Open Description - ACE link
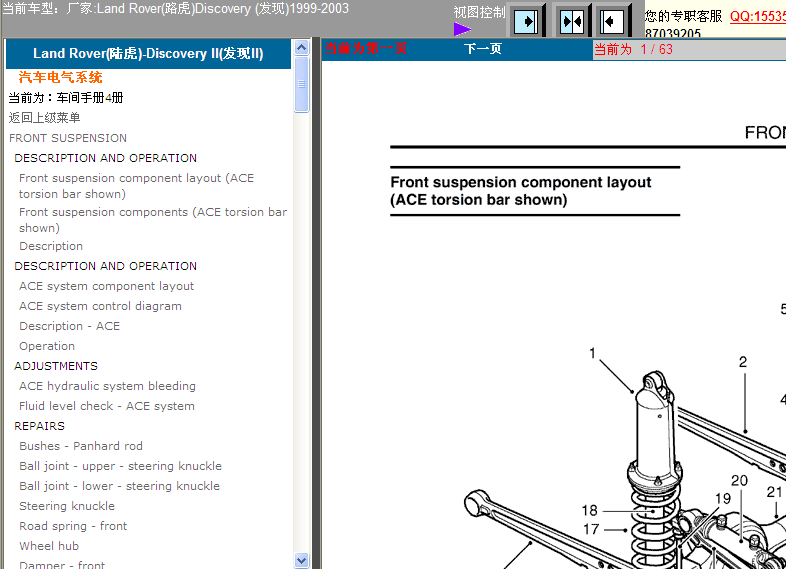Viewport: 786px width, 569px height. [x=70, y=326]
